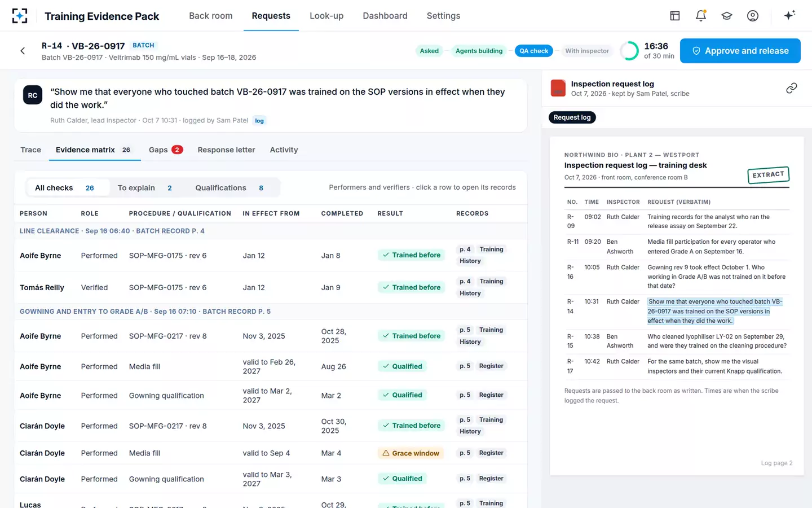Click log entry R-09 about release assay
The height and width of the screenshot is (508, 812).
pos(677,221)
